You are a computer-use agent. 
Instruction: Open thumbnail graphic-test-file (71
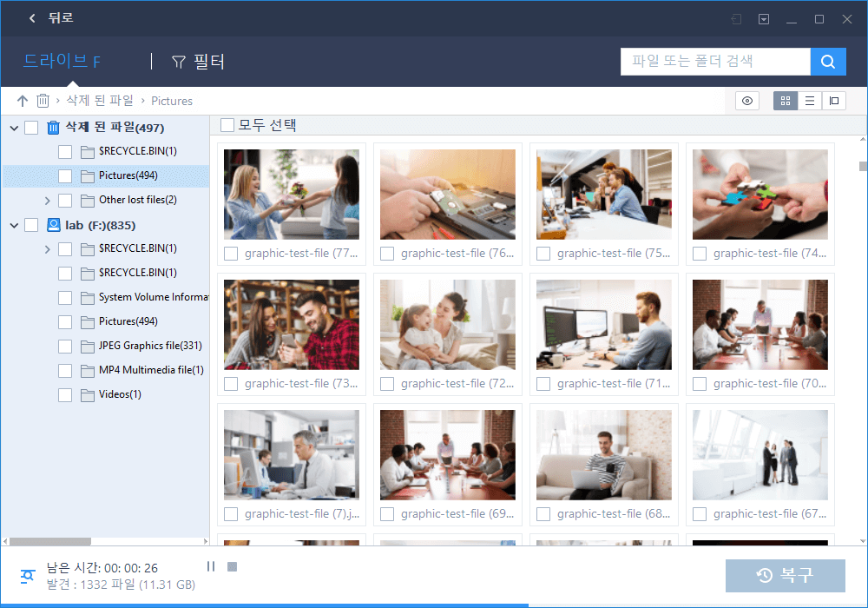point(603,325)
